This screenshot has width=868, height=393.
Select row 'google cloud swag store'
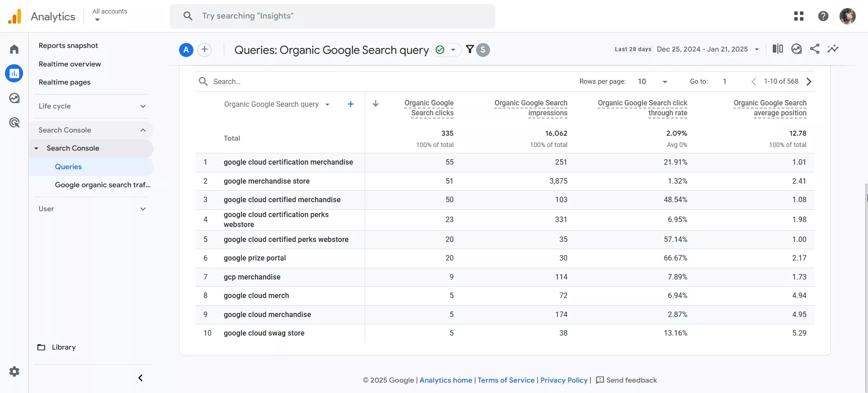505,333
